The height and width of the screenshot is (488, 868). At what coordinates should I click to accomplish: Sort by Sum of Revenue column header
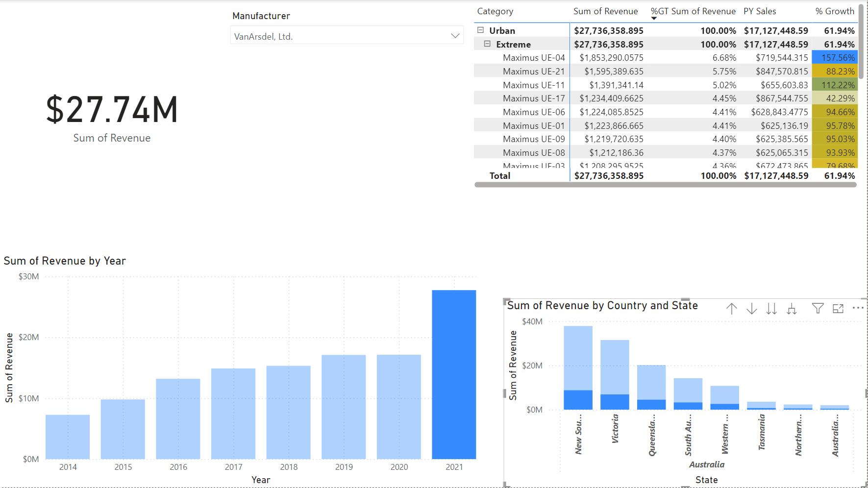[605, 11]
